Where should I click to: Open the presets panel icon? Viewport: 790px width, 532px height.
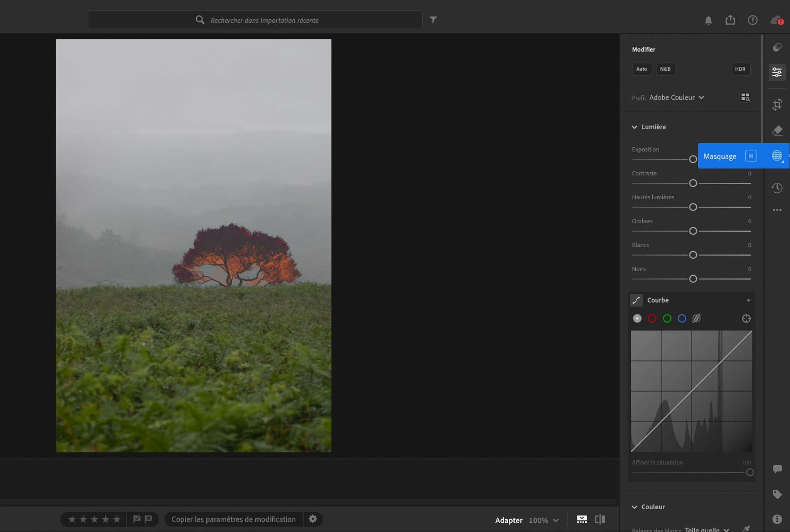(777, 47)
